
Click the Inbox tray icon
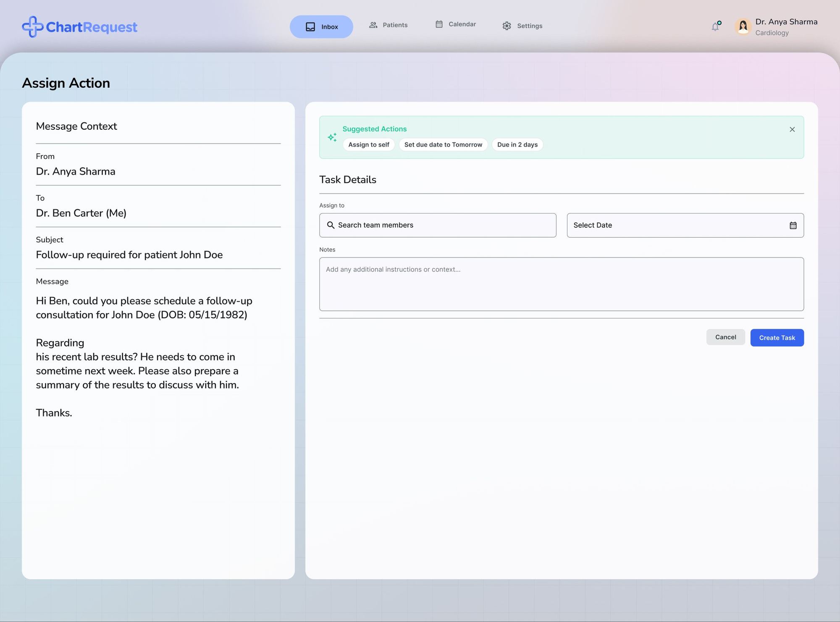pos(310,27)
